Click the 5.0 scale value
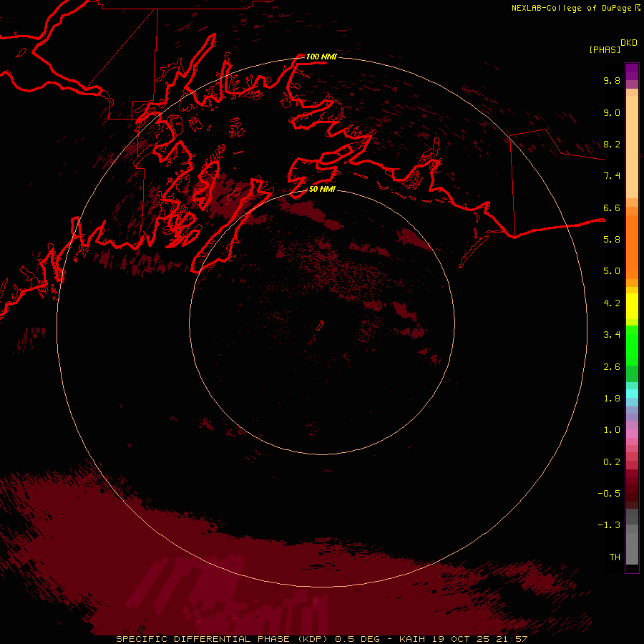The width and height of the screenshot is (644, 644). pyautogui.click(x=612, y=271)
